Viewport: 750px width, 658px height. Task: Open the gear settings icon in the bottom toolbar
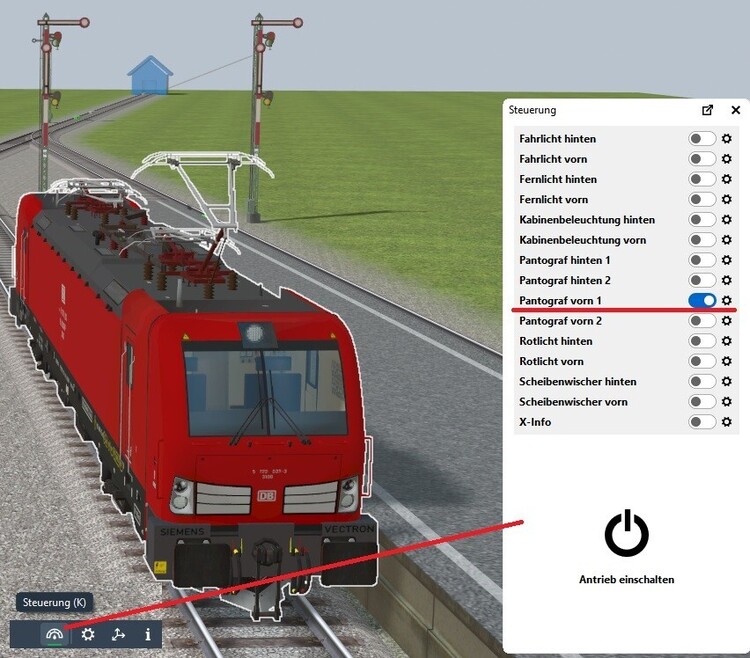[x=88, y=635]
